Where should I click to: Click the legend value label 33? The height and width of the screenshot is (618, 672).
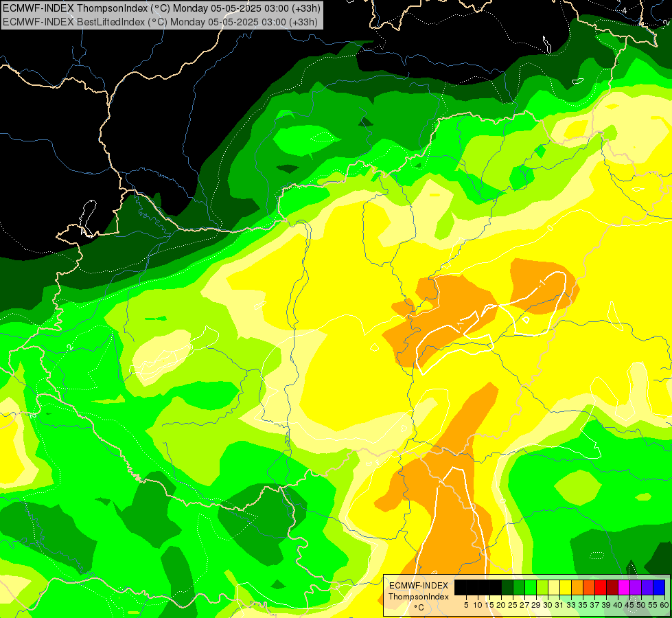[571, 605]
